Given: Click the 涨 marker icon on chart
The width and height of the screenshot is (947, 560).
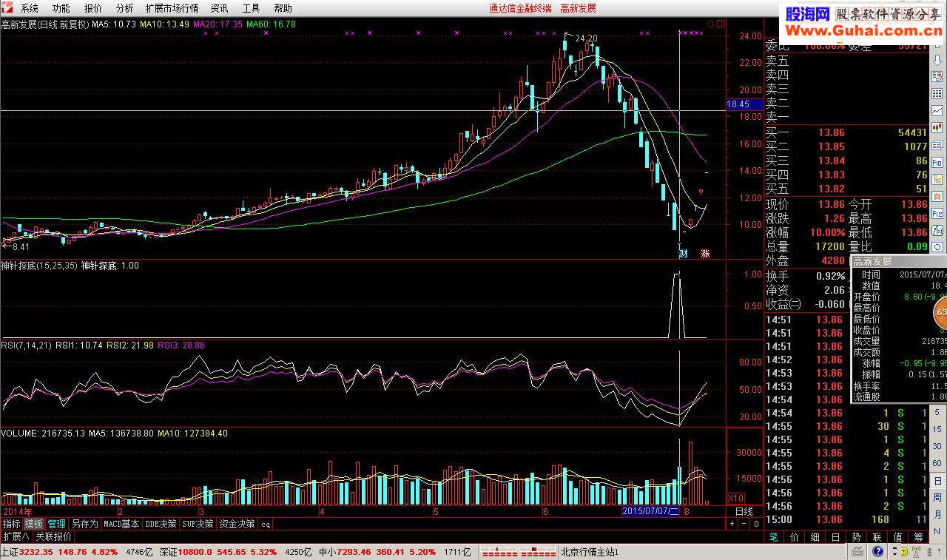Looking at the screenshot, I should click(x=706, y=253).
